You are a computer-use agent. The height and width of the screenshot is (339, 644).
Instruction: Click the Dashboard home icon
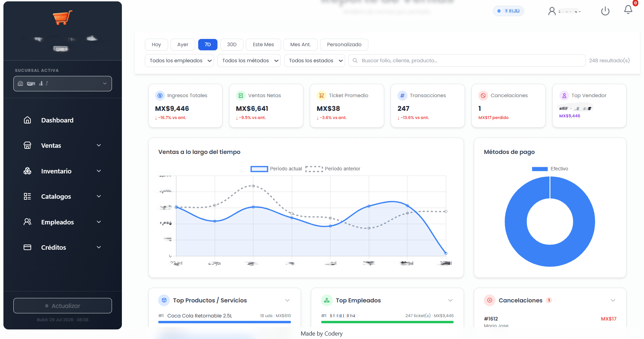(27, 120)
